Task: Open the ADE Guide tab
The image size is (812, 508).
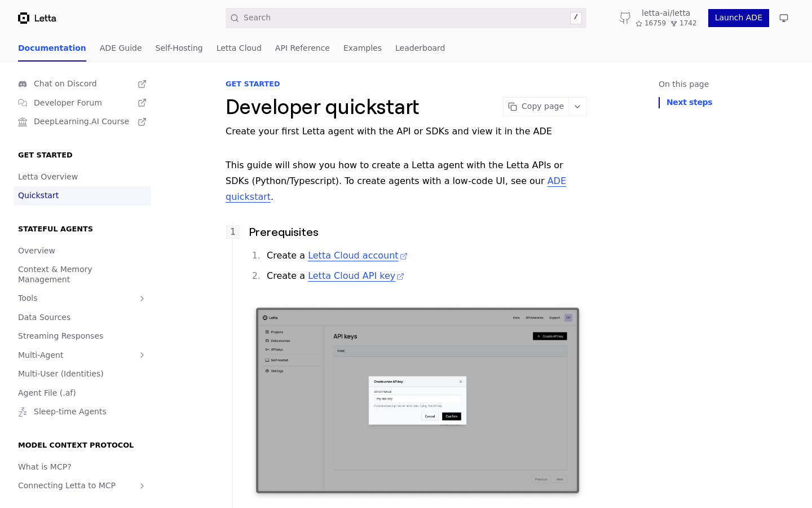Action: tap(121, 48)
